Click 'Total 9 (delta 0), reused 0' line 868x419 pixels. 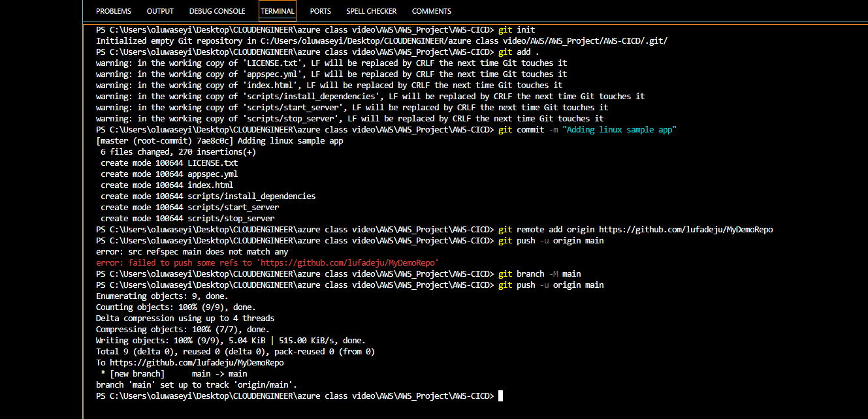235,352
